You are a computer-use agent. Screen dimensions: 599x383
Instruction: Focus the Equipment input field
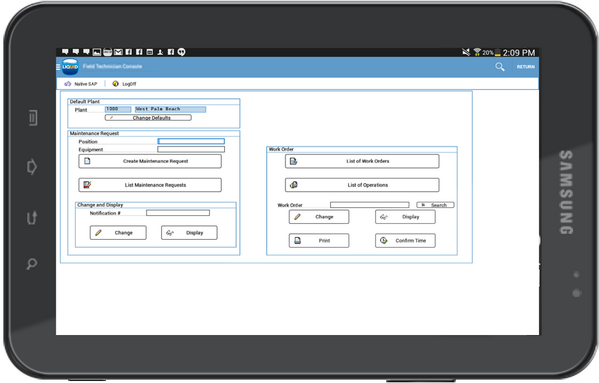tap(191, 149)
